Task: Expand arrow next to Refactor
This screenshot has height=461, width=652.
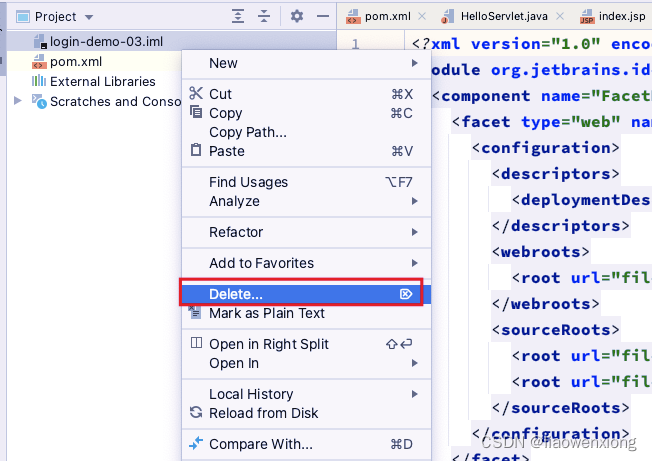Action: (x=414, y=232)
